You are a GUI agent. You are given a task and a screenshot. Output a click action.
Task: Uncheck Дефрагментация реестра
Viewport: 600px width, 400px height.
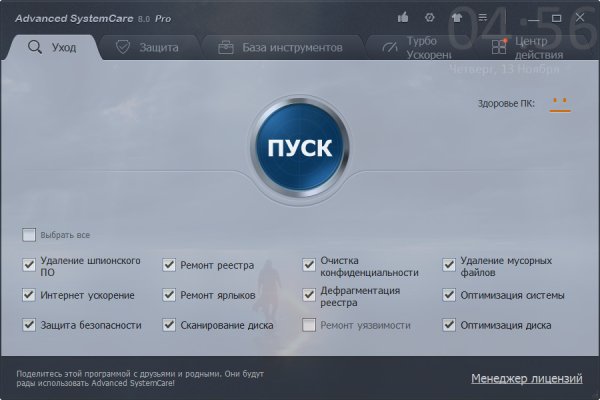click(x=309, y=295)
